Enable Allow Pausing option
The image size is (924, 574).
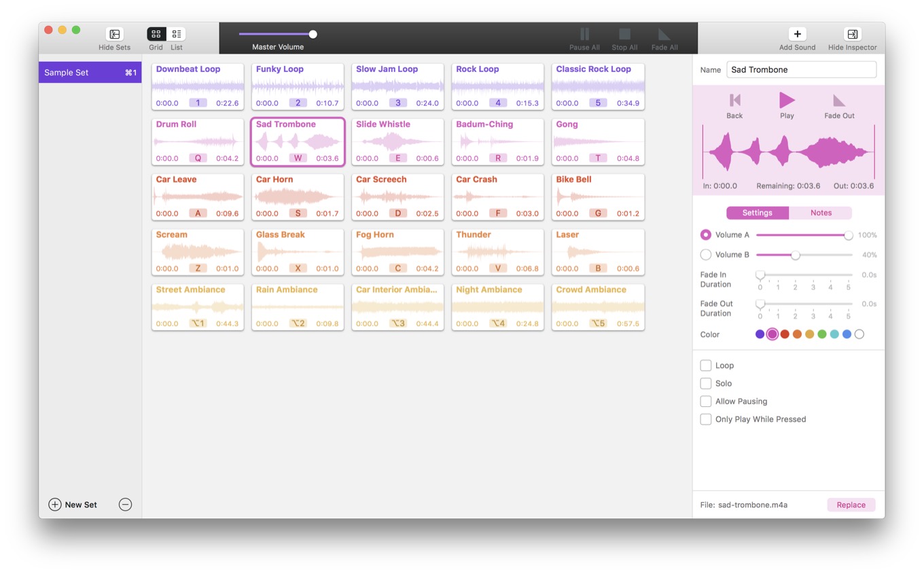click(x=706, y=401)
